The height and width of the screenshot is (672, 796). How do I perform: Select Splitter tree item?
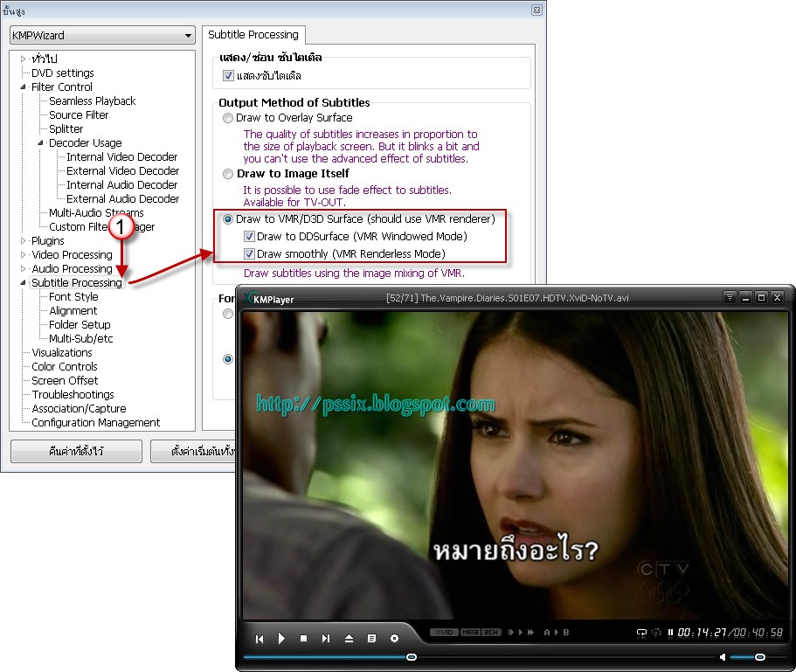66,129
